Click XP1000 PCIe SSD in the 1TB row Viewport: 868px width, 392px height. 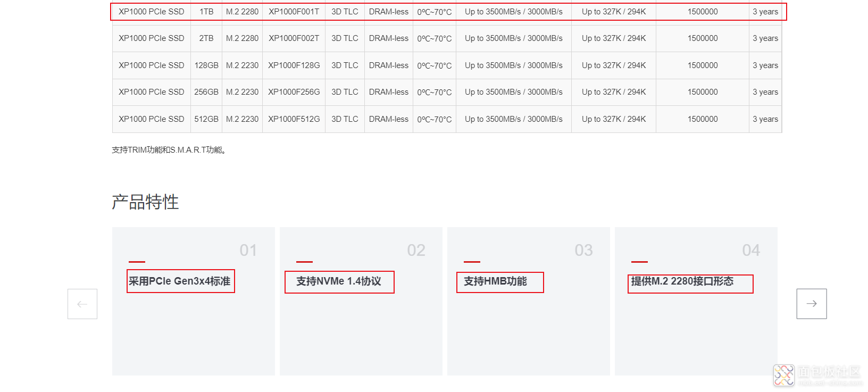point(152,12)
